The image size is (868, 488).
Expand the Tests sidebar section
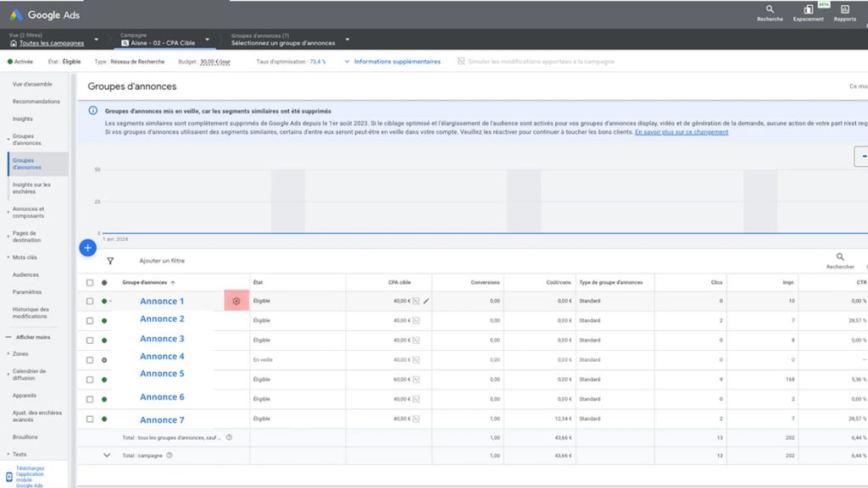(19, 454)
